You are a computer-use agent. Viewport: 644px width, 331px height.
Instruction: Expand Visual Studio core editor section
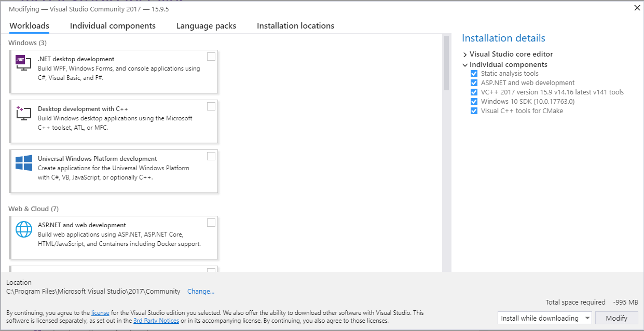click(x=465, y=54)
